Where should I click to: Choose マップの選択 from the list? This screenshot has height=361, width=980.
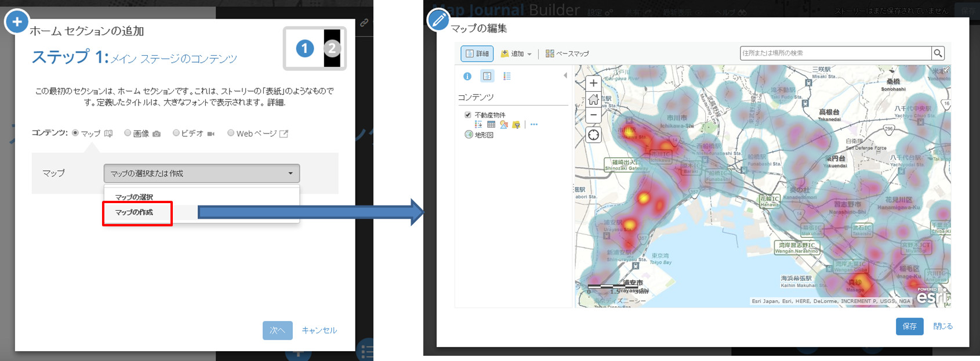click(134, 197)
